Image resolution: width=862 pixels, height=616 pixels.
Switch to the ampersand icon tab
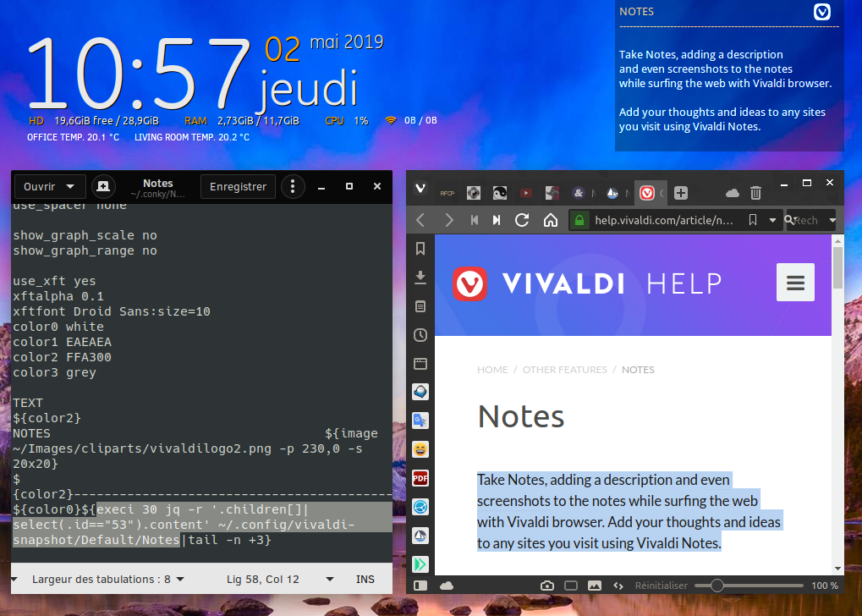[579, 193]
